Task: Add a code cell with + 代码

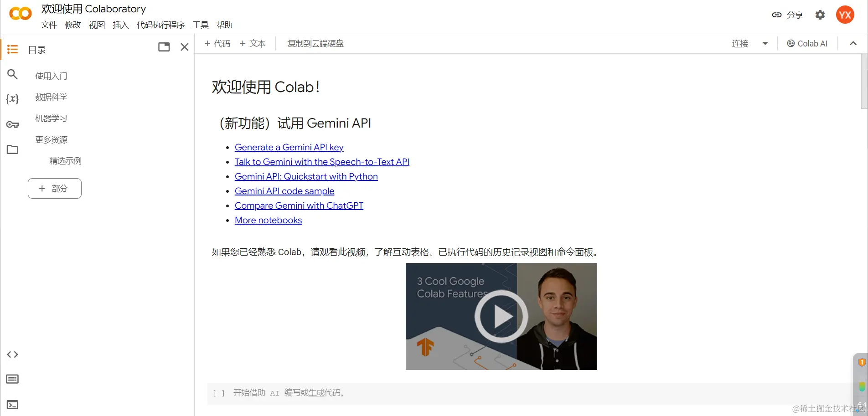Action: [217, 44]
